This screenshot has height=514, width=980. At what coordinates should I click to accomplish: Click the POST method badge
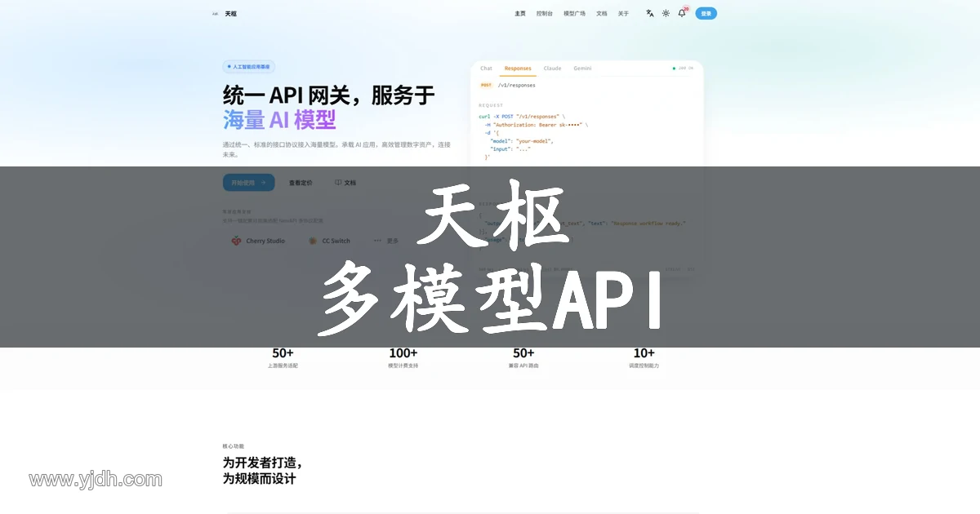(486, 85)
